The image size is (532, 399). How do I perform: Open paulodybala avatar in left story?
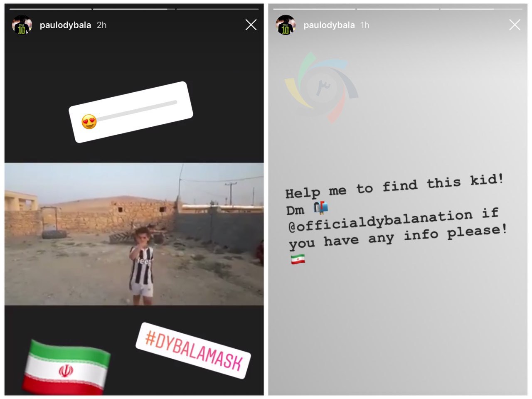[22, 25]
